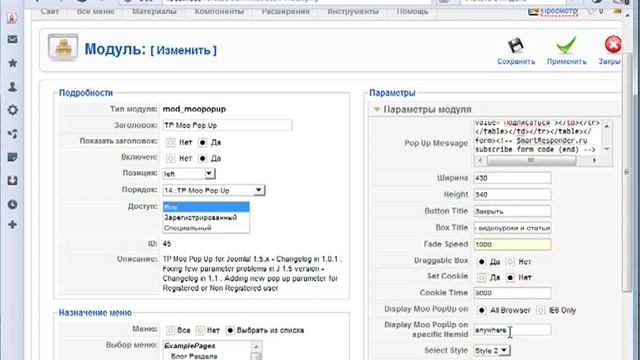Set Включен to Нет
Viewport: 640px width, 360px height.
pos(171,158)
